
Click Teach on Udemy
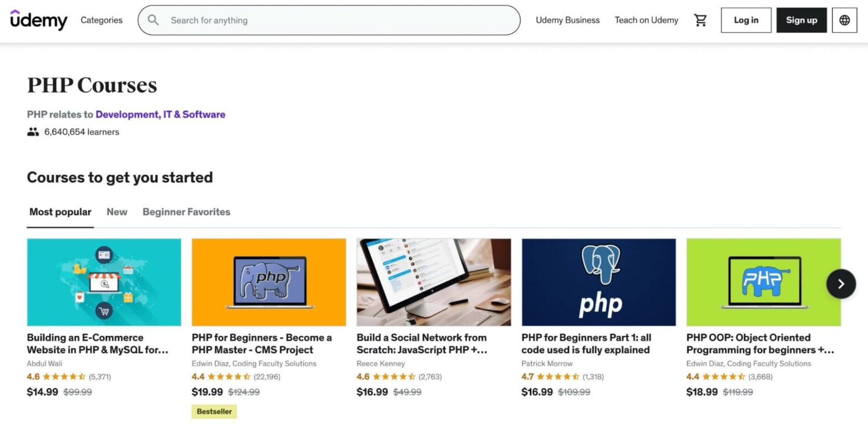coord(646,20)
